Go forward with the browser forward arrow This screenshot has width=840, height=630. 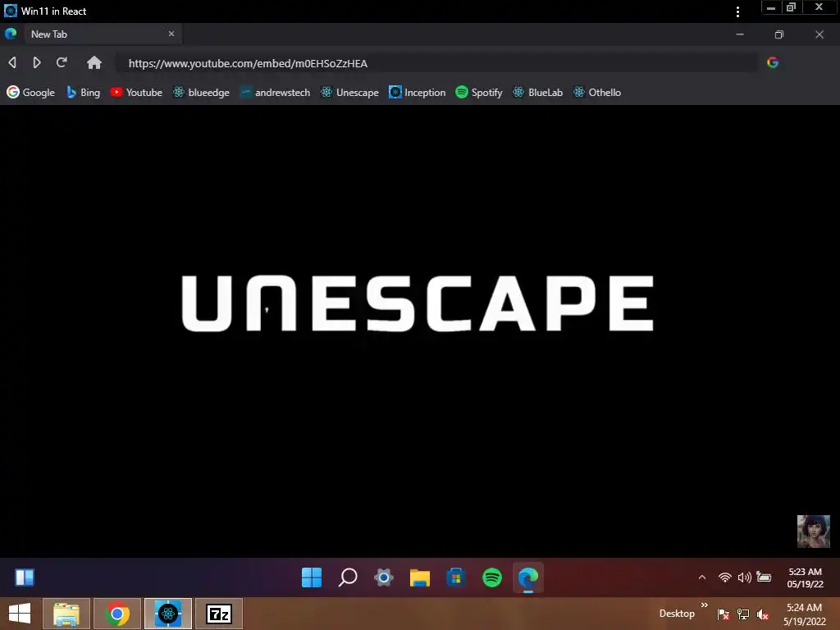(x=36, y=62)
